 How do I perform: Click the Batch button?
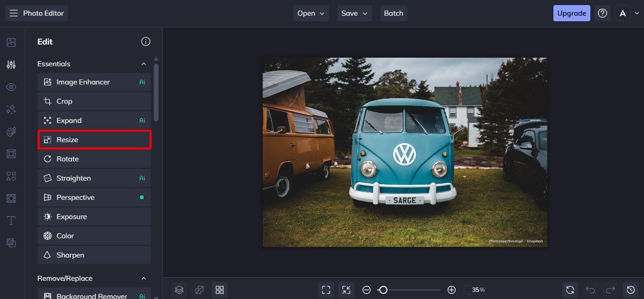pyautogui.click(x=394, y=13)
